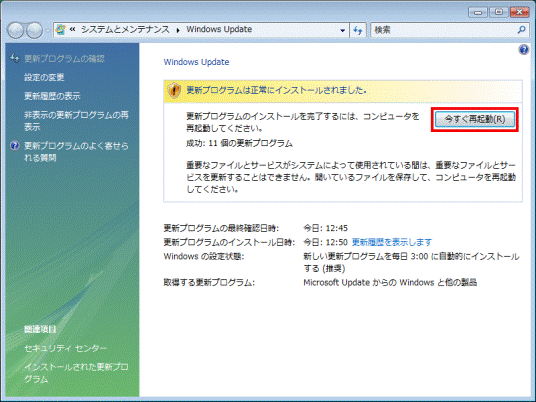The height and width of the screenshot is (402, 536).
Task: Open 設定の変更 in sidebar
Action: coord(44,77)
